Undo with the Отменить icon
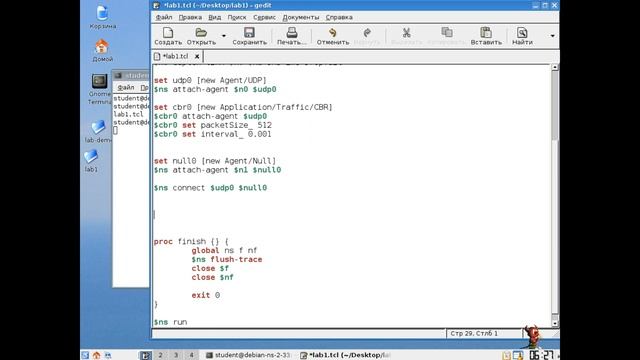This screenshot has height=360, width=640. 333,33
